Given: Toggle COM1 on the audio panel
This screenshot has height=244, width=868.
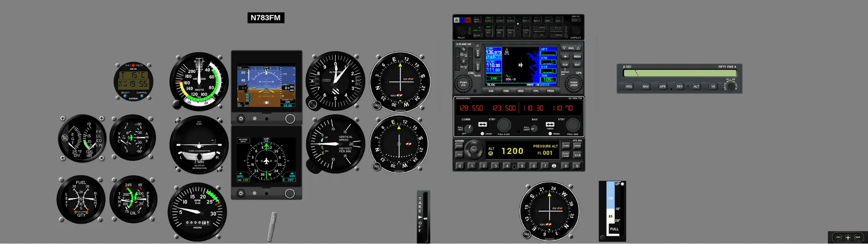Looking at the screenshot, I should click(x=488, y=20).
